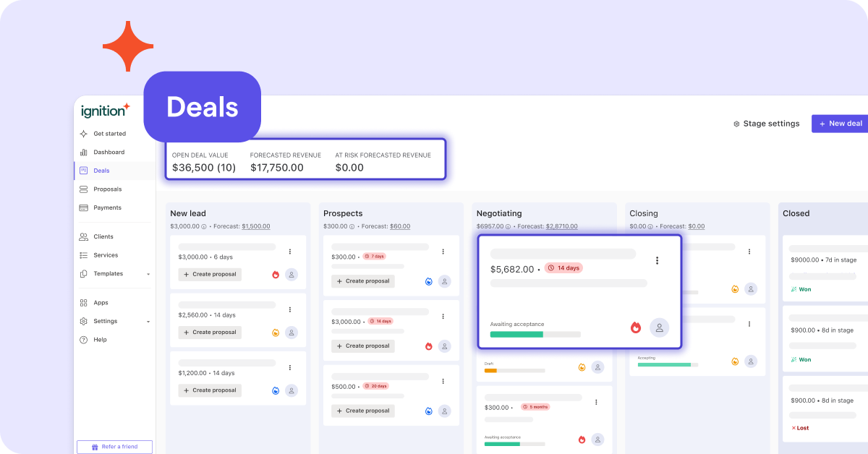
Task: Open Payments in the sidebar
Action: (107, 208)
